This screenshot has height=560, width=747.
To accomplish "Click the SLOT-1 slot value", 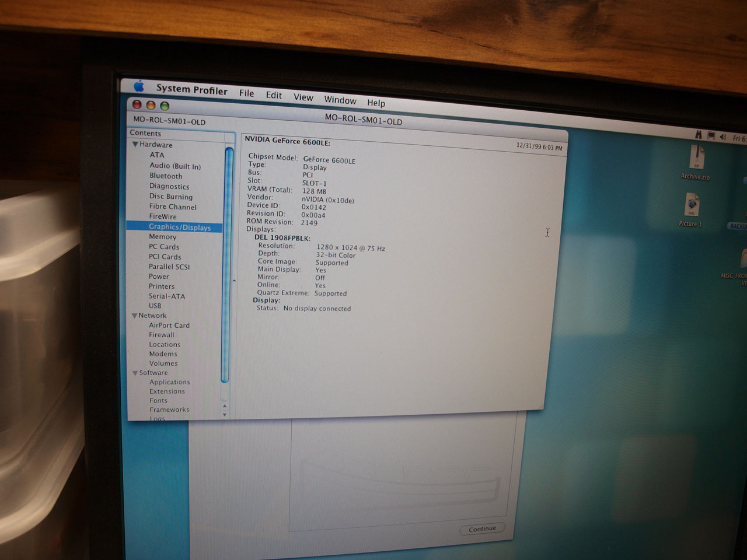I will coord(315,183).
